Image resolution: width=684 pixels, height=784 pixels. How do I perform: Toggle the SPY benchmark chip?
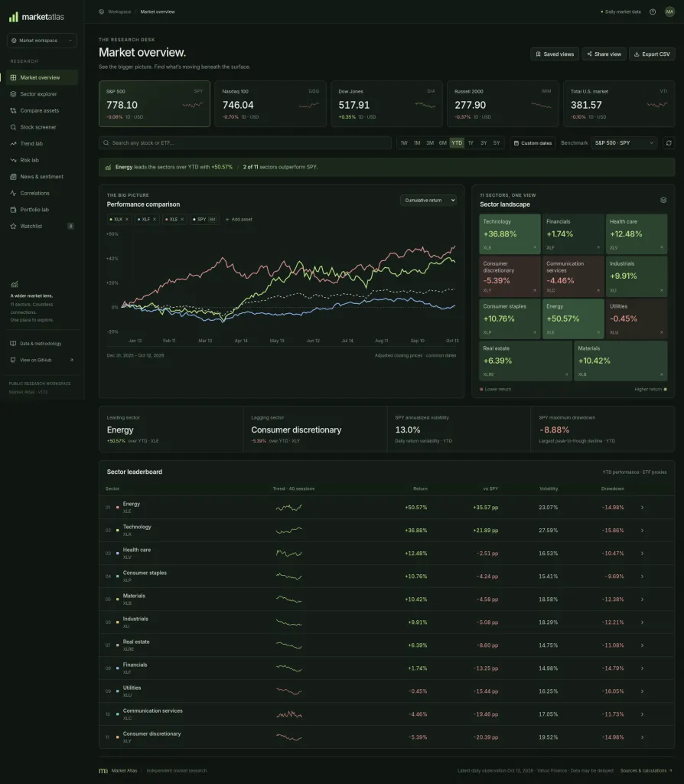click(204, 220)
